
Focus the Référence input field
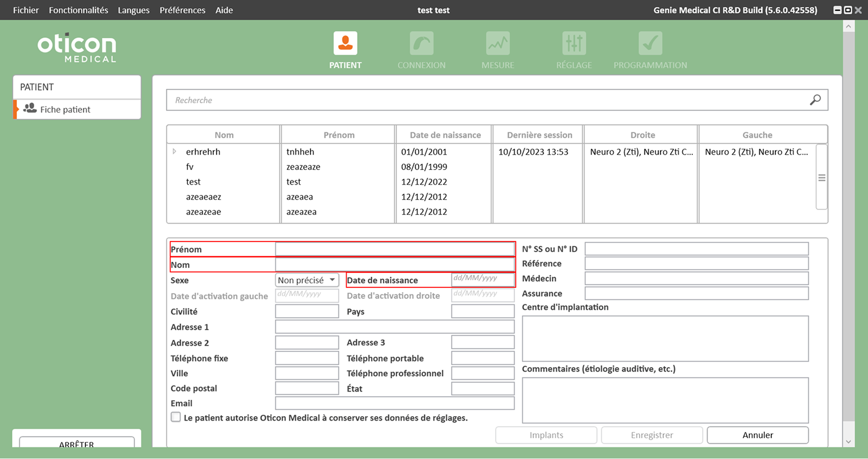pyautogui.click(x=696, y=263)
